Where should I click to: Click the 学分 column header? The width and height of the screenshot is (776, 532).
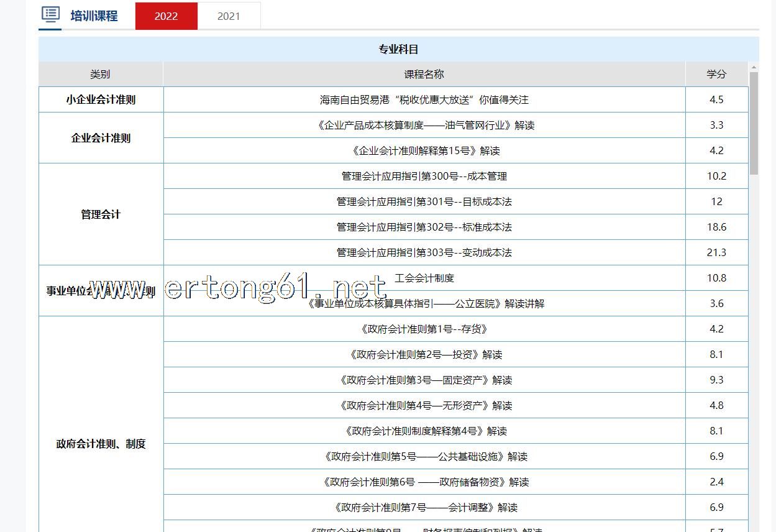[x=716, y=74]
